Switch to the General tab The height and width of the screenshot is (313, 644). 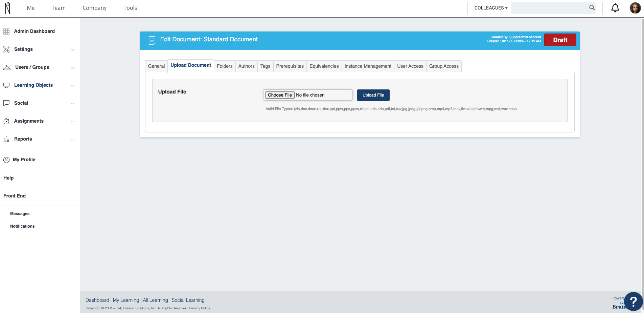coord(156,66)
